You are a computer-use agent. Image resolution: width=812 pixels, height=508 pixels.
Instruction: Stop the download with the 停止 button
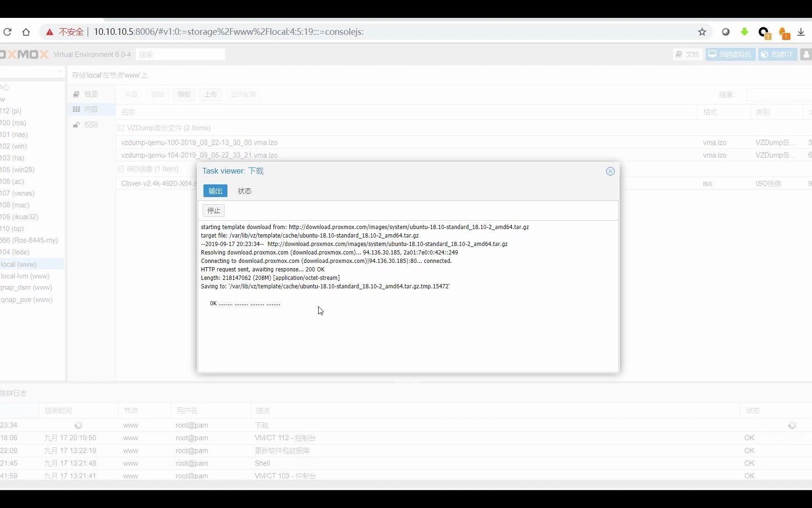214,210
